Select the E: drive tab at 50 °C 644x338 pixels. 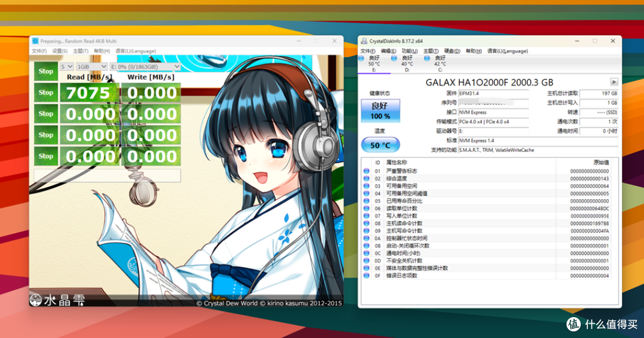click(x=374, y=64)
